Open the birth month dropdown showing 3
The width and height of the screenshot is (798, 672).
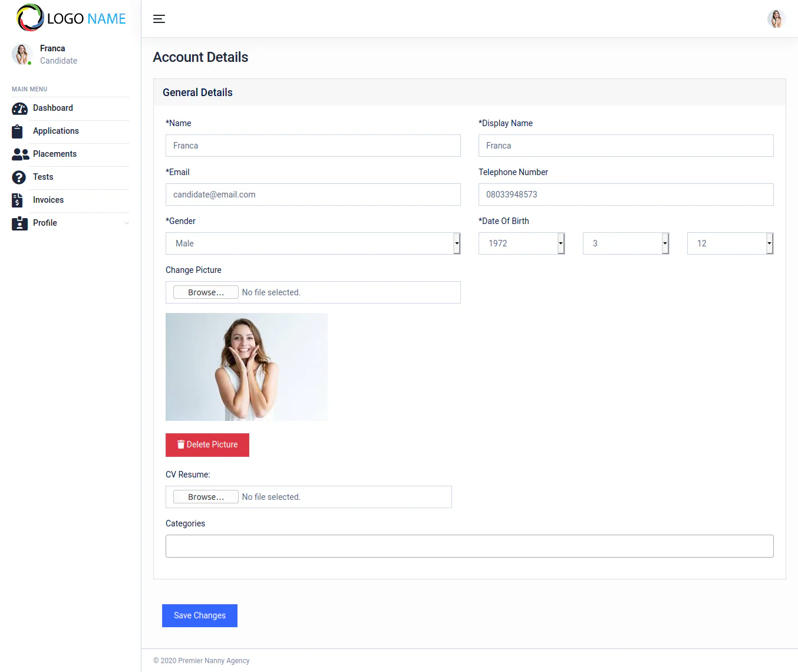click(625, 243)
